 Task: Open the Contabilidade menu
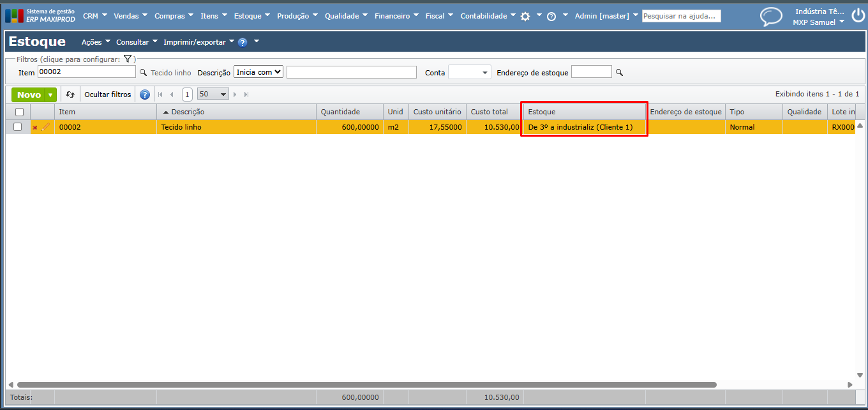488,16
